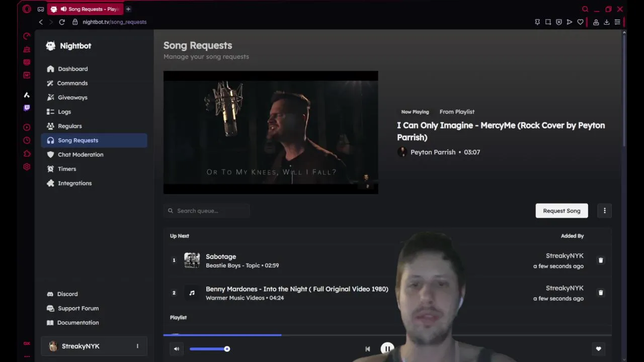644x362 pixels.
Task: Open the Timers page
Action: (94, 169)
